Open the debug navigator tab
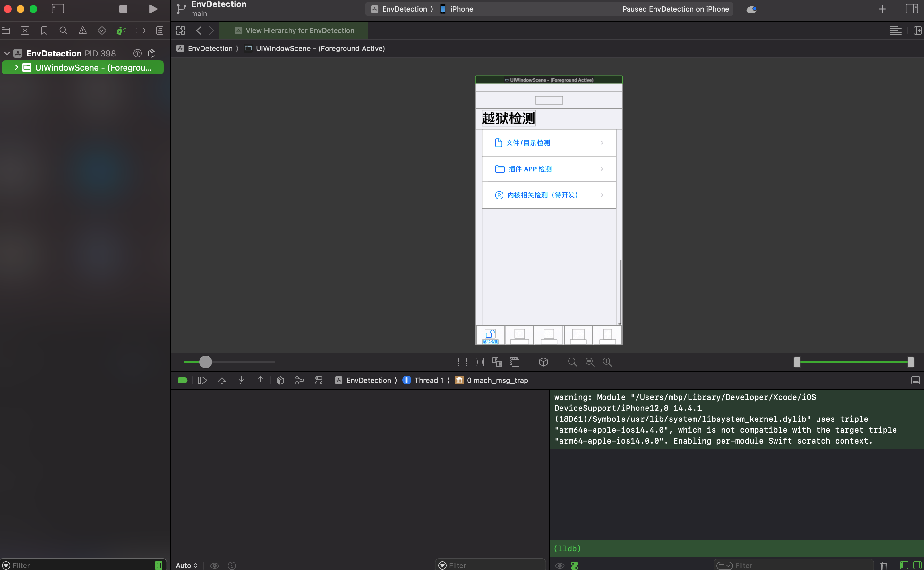This screenshot has width=924, height=570. pyautogui.click(x=121, y=30)
